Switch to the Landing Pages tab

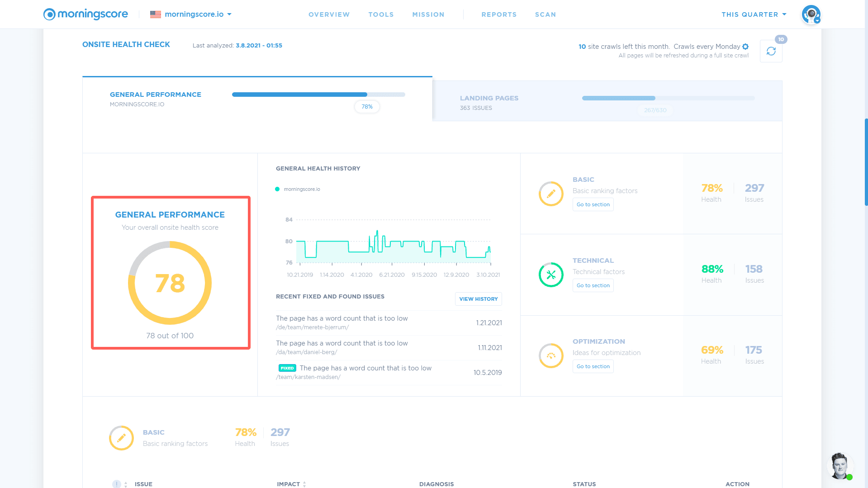607,101
